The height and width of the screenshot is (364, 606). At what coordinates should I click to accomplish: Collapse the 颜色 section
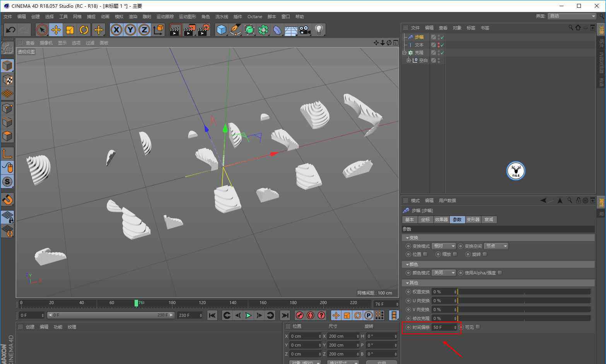[407, 264]
